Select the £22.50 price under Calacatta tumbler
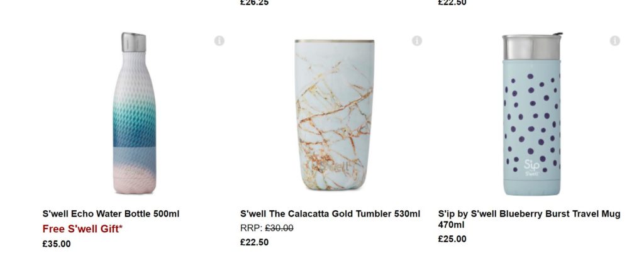This screenshot has height=258, width=644. click(x=254, y=242)
